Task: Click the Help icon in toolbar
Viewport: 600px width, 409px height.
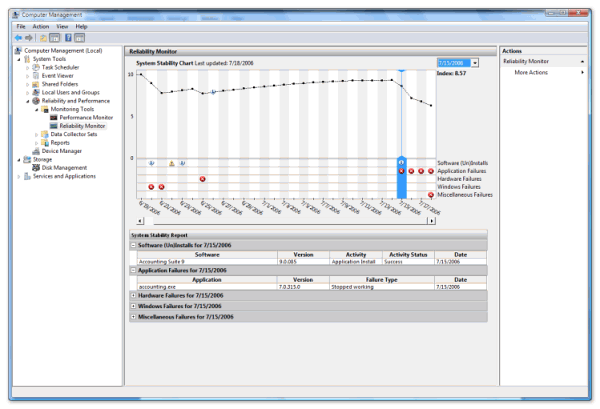Action: pyautogui.click(x=67, y=37)
